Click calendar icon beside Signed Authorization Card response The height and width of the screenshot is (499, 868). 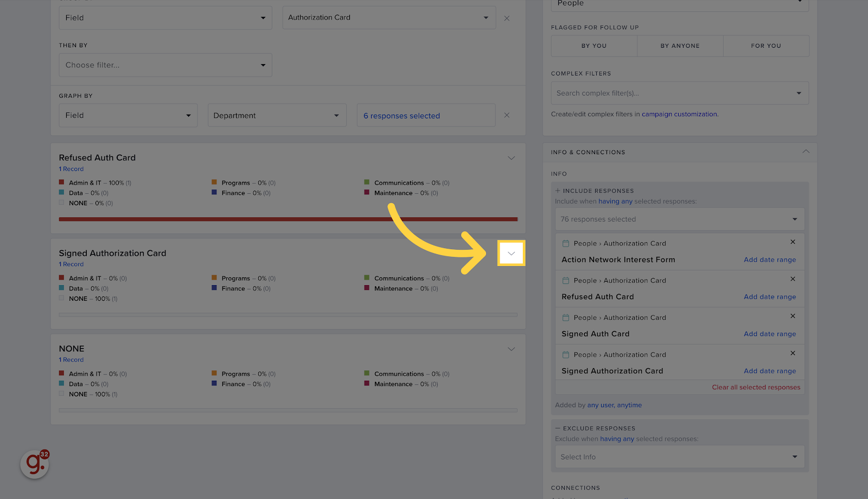[x=566, y=355]
